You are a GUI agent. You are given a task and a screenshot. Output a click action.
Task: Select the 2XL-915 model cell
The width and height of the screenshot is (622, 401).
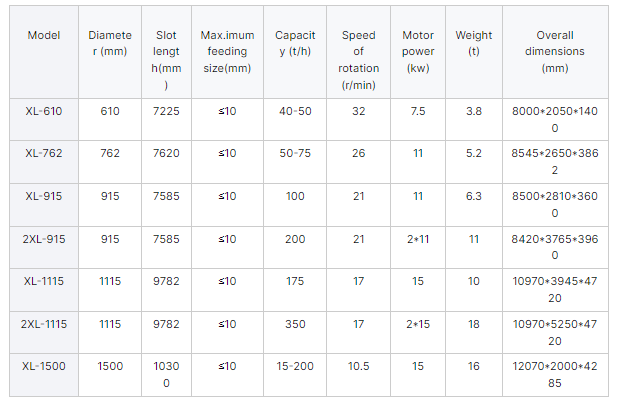(44, 239)
